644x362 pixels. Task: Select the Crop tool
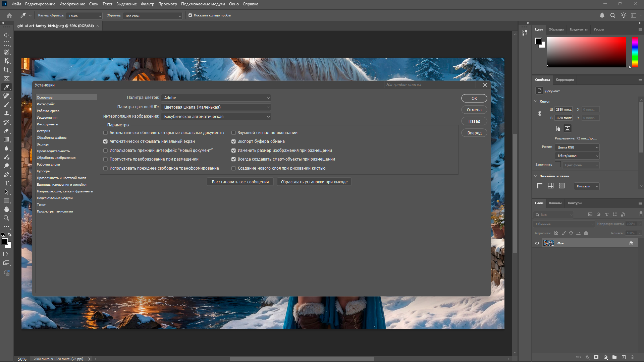[6, 70]
